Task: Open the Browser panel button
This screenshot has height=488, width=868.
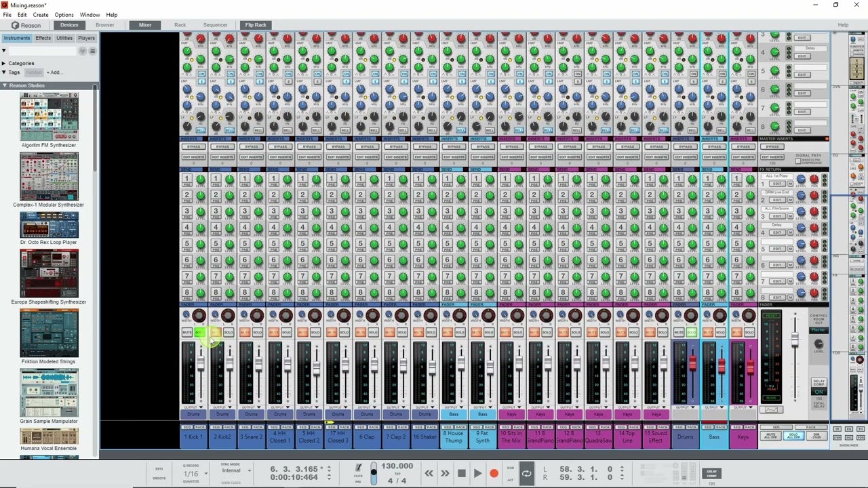Action: [x=104, y=25]
